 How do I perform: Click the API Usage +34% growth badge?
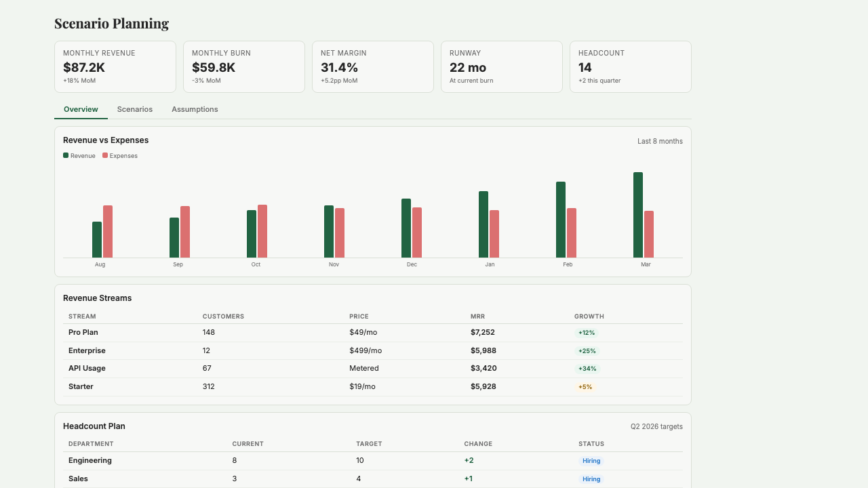pos(587,369)
